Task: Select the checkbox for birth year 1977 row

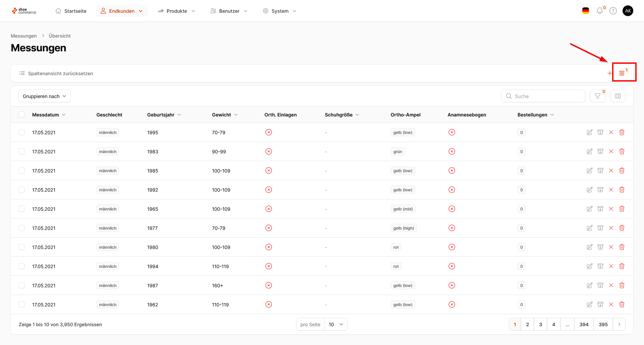Action: (21, 228)
